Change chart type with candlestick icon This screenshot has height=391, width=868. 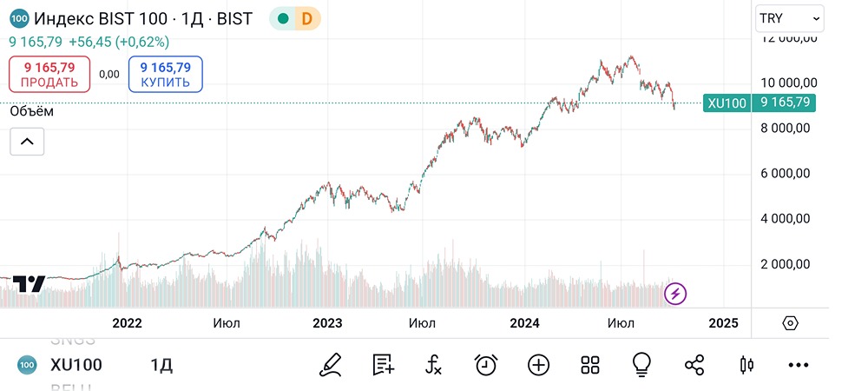click(x=746, y=365)
